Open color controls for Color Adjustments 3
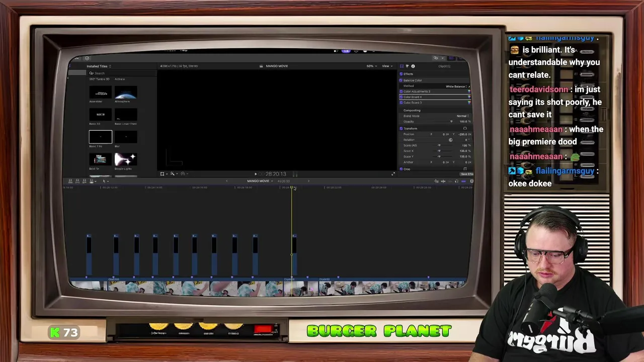Image resolution: width=644 pixels, height=362 pixels. (x=469, y=92)
